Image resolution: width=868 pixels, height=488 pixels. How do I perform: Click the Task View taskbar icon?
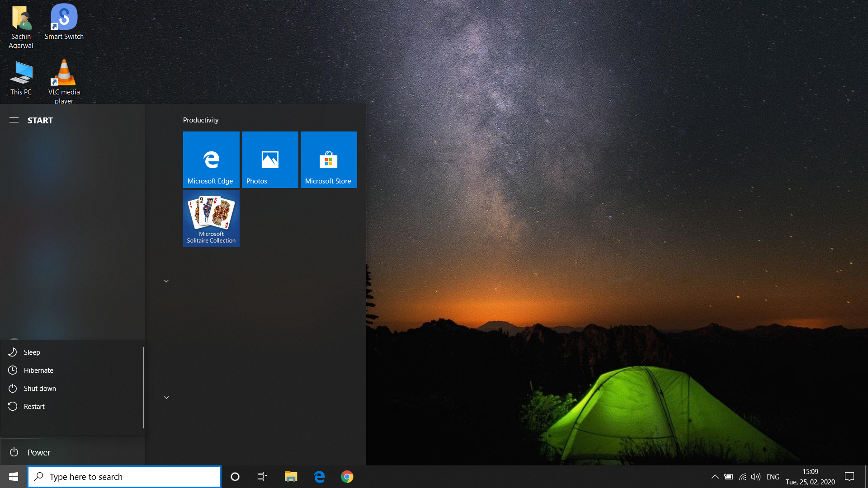[x=262, y=477]
